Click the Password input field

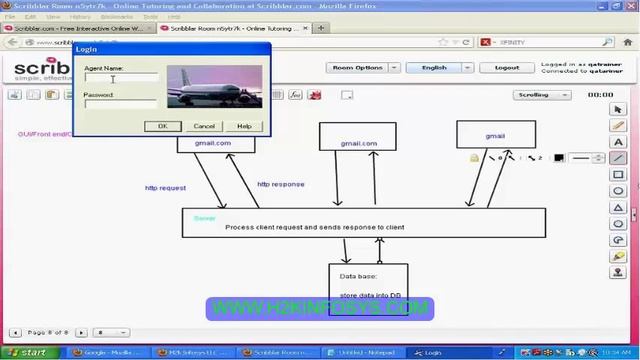coord(121,104)
